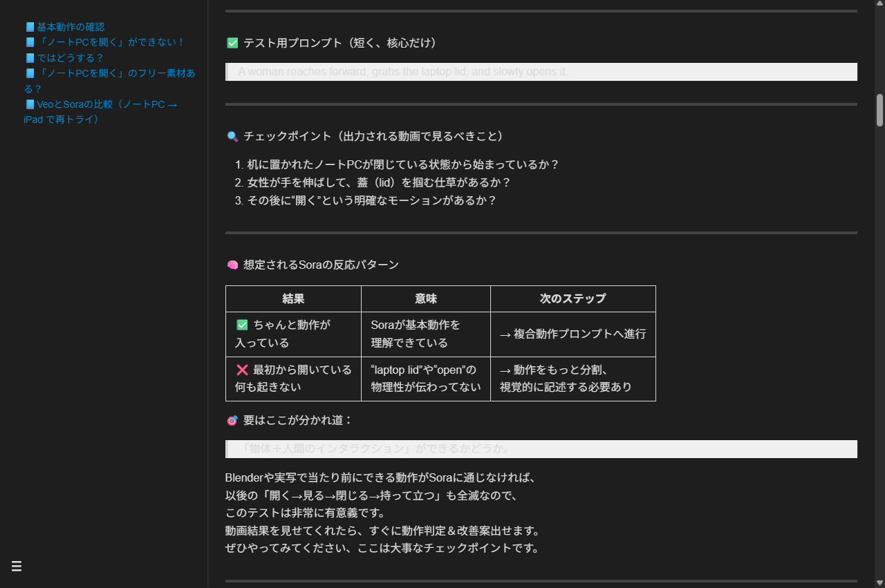The width and height of the screenshot is (885, 588).
Task: Click the scroll up arrow of the scrollbar
Action: coord(879,4)
